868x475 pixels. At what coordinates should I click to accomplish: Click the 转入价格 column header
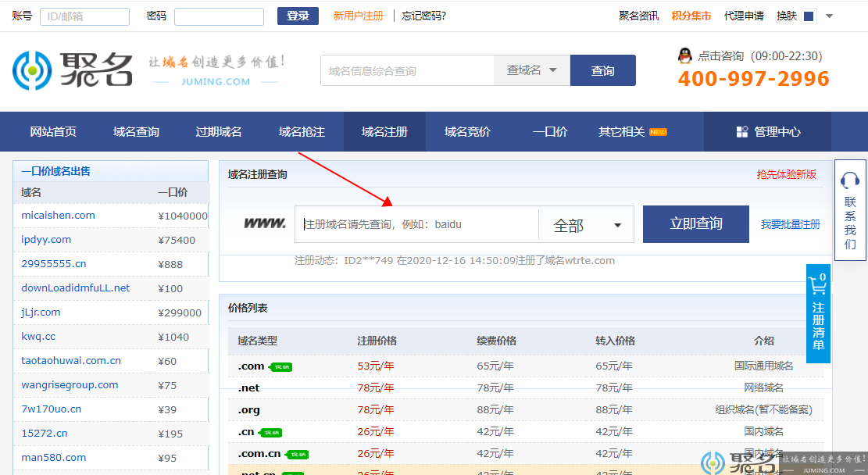point(615,341)
